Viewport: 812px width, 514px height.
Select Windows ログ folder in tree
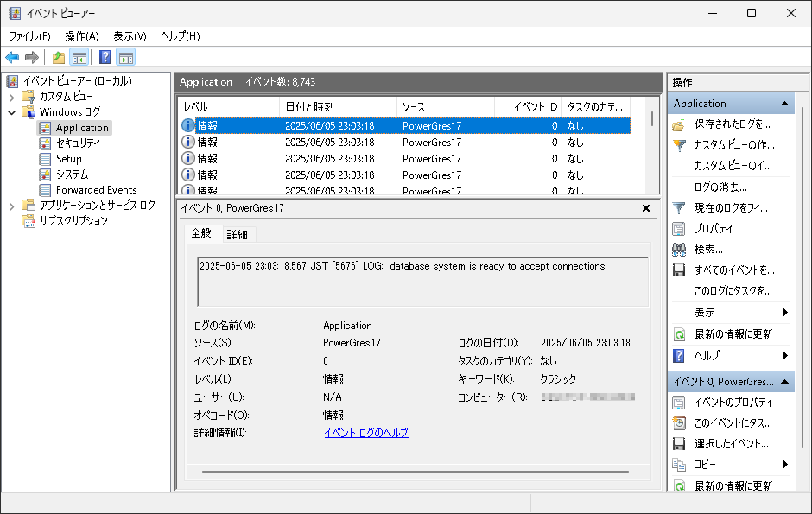70,111
